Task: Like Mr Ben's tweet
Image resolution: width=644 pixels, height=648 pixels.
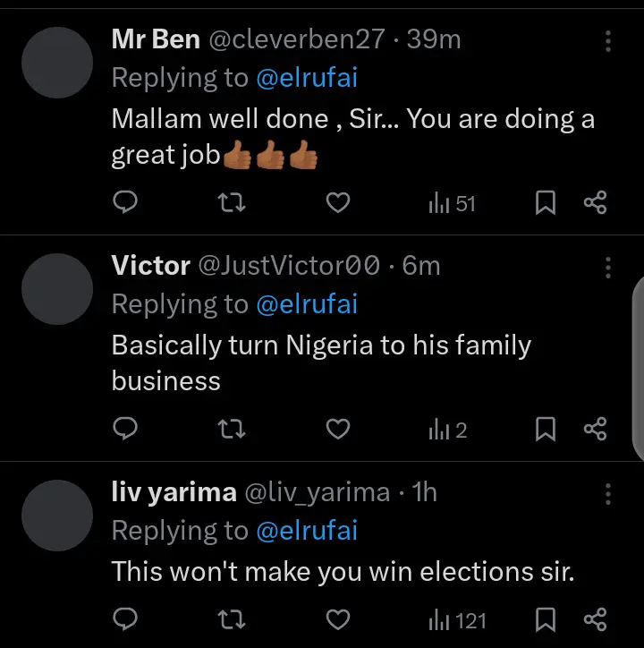Action: 336,204
